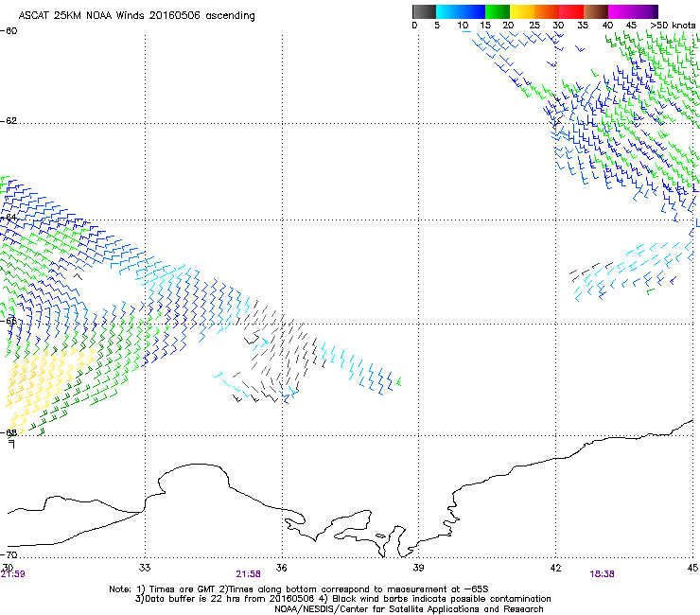The width and height of the screenshot is (700, 615).
Task: Click the longitude label '42'
Action: click(x=555, y=568)
